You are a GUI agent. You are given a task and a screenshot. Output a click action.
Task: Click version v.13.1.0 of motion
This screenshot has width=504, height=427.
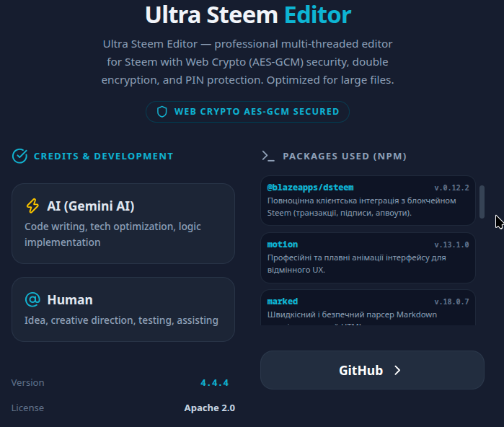coord(451,245)
